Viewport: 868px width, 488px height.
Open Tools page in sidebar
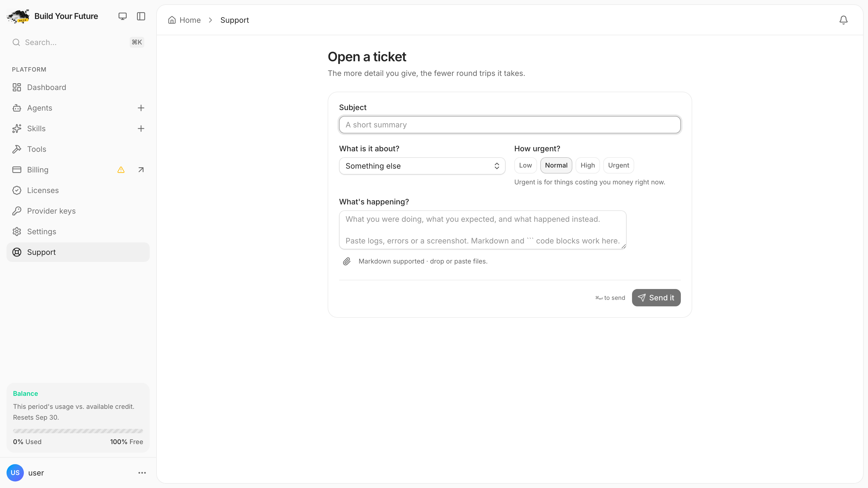tap(78, 149)
